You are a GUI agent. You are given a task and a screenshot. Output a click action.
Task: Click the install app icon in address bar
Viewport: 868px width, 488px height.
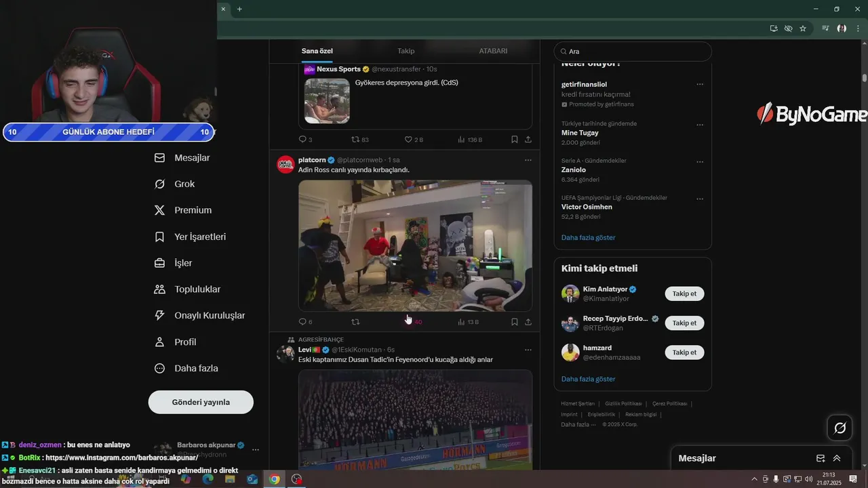point(774,28)
